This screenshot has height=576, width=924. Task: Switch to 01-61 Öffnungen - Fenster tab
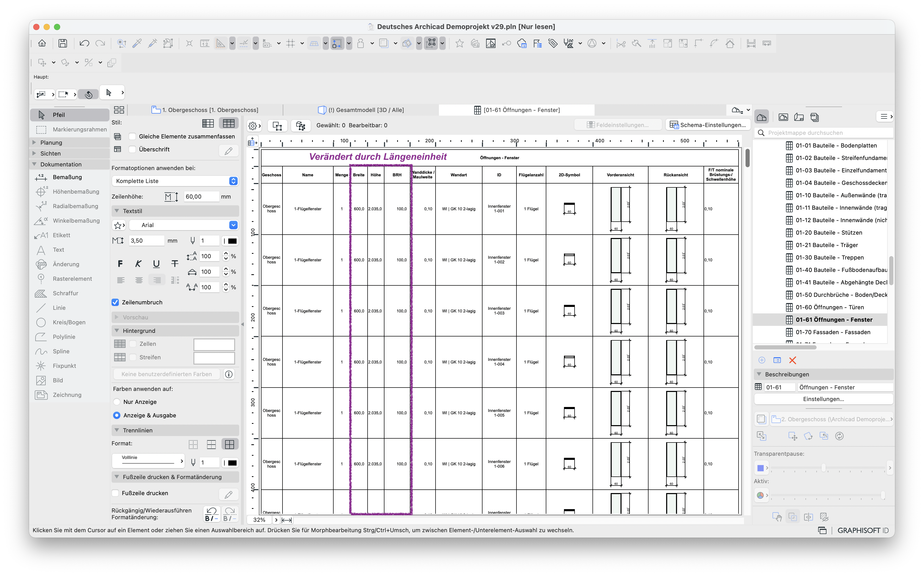coord(517,110)
